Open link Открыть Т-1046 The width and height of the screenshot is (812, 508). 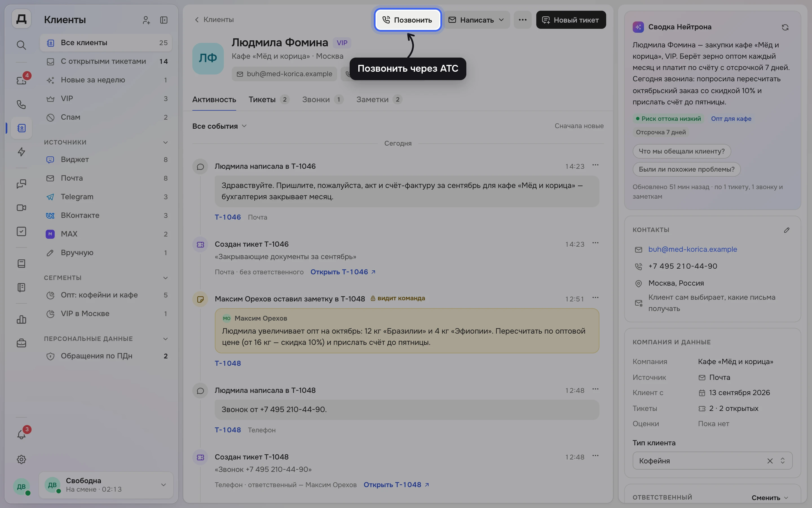coord(343,272)
